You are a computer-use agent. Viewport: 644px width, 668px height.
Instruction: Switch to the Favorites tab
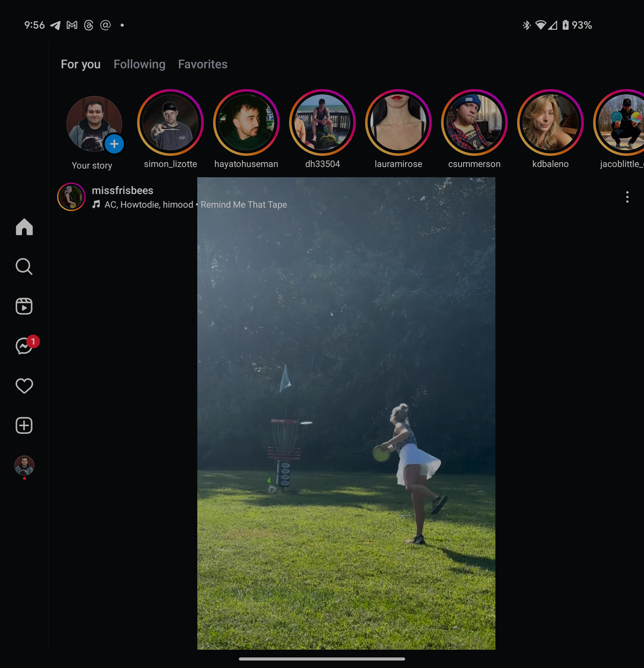[203, 65]
